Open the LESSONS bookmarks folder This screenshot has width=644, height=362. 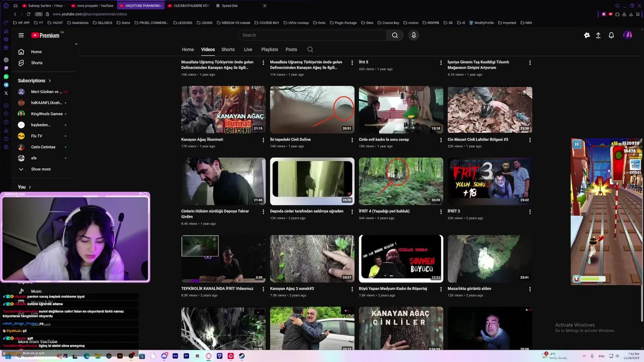183,23
